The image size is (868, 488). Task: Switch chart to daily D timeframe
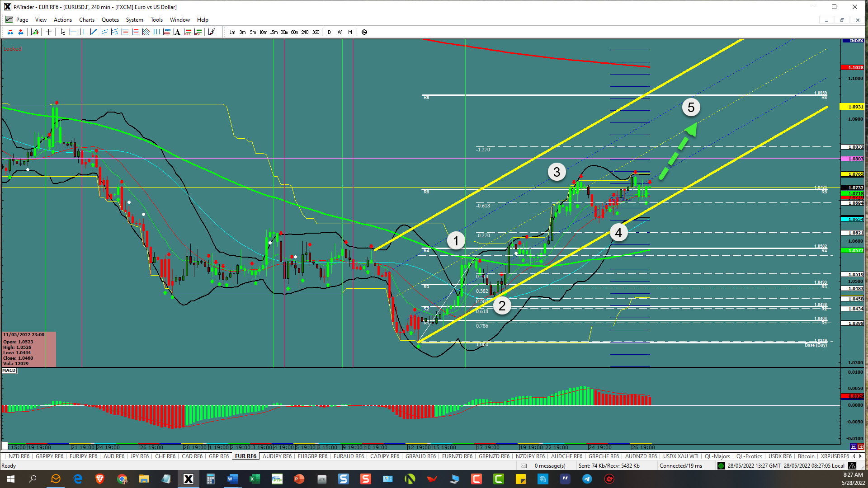click(330, 32)
